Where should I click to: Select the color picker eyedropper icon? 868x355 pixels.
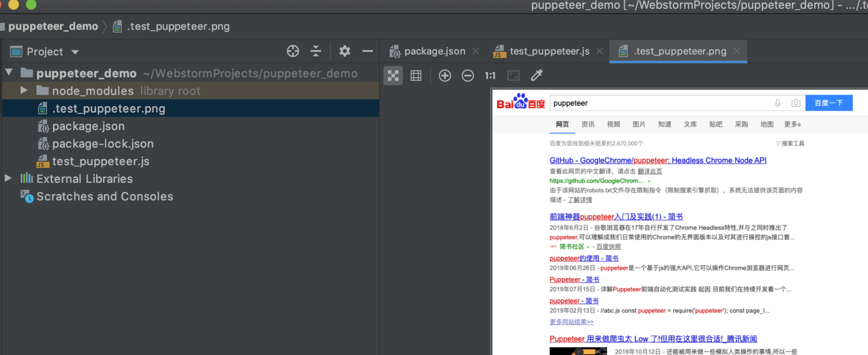coord(537,75)
